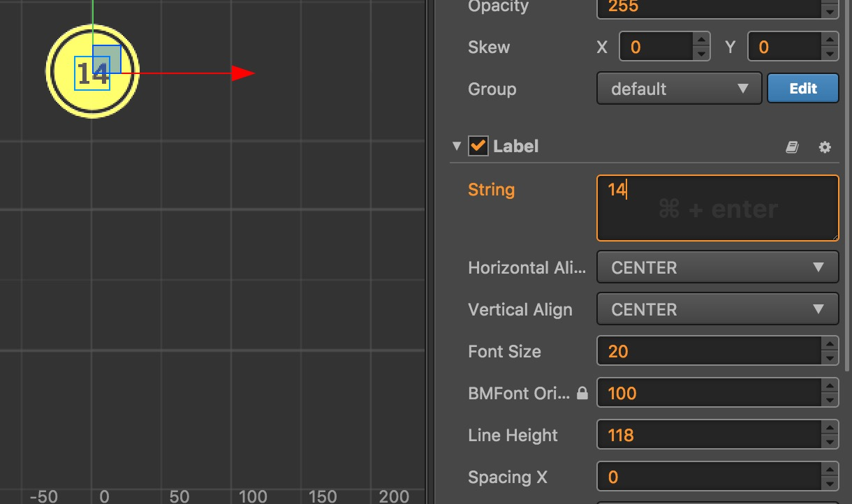Open the Vertical Align dropdown
Viewport: 852px width, 504px height.
click(717, 310)
